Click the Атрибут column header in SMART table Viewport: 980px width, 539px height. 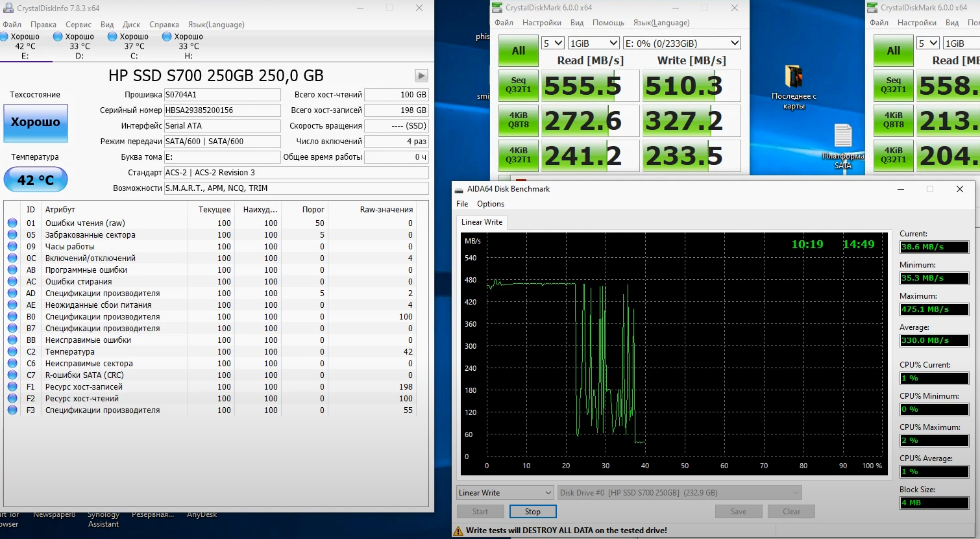pyautogui.click(x=60, y=210)
